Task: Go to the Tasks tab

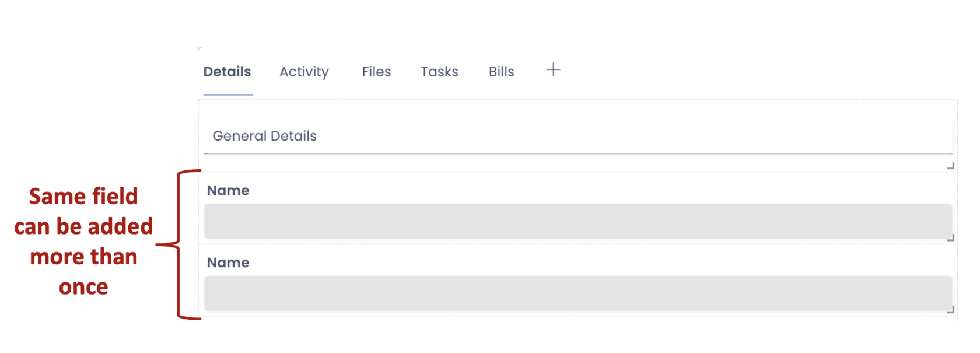Action: (439, 72)
